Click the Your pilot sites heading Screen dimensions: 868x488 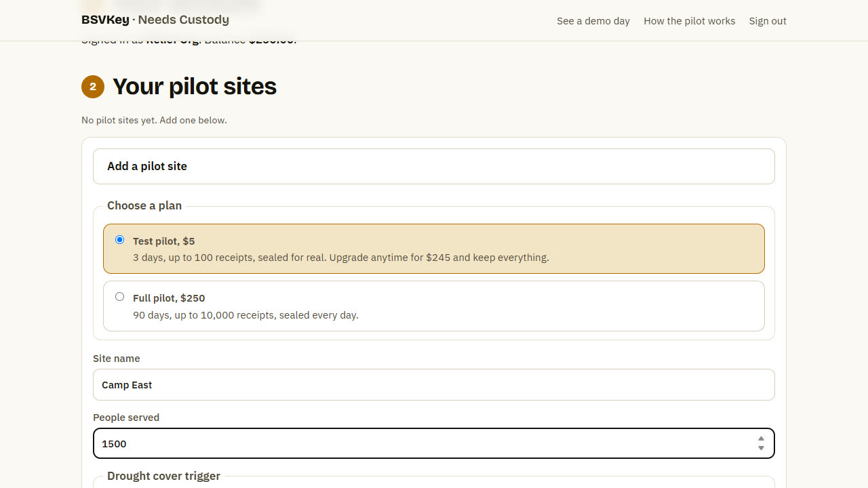click(195, 86)
